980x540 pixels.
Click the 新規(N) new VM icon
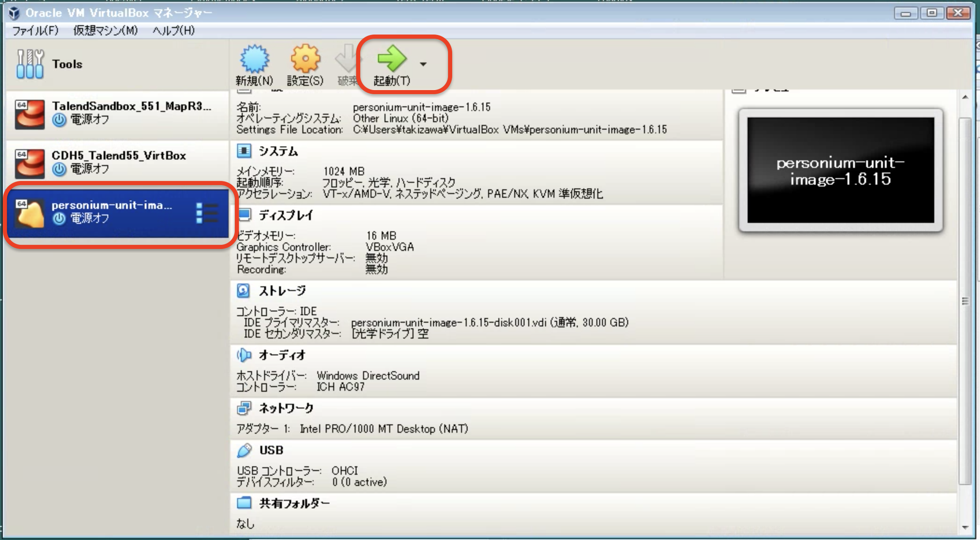(x=254, y=60)
